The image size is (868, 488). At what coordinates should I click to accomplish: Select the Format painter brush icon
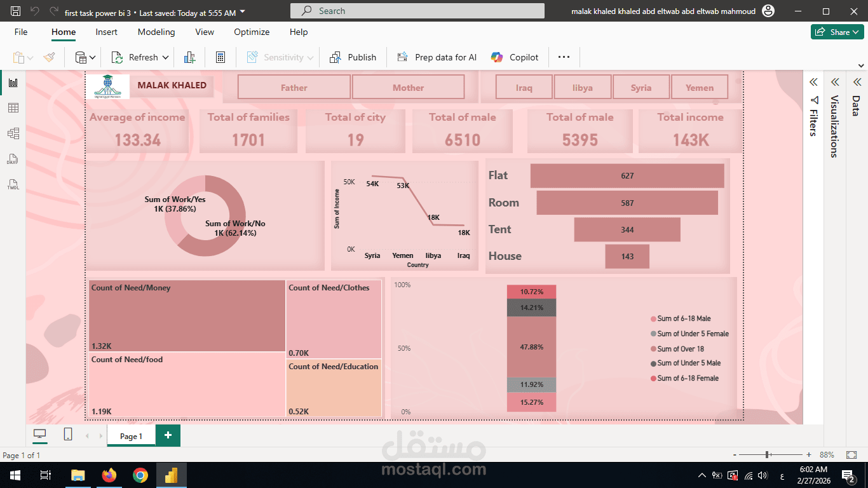[x=49, y=57]
